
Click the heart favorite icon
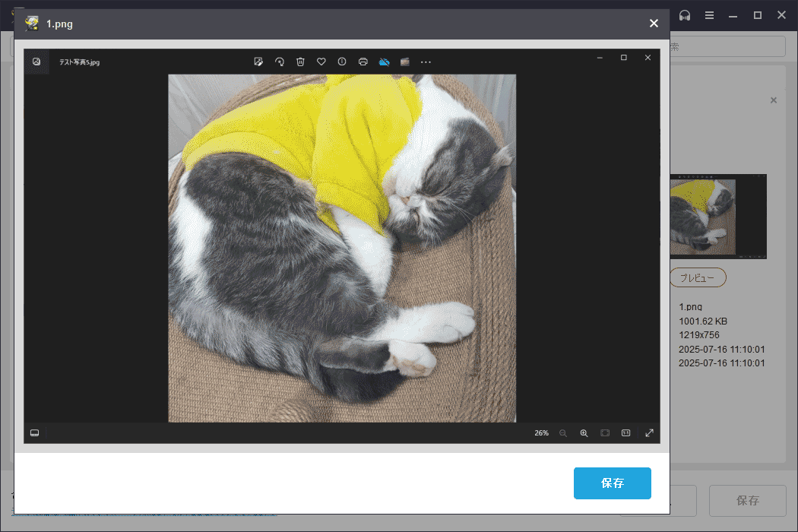click(321, 62)
